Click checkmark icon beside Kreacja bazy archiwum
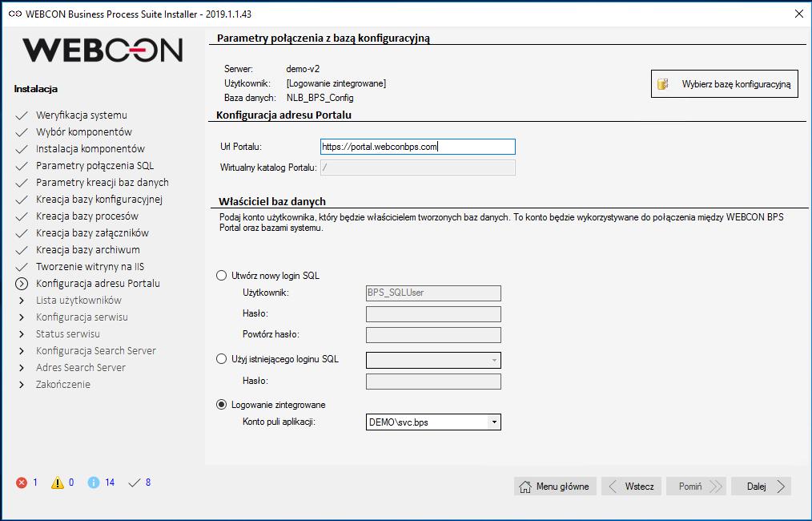 (22, 250)
